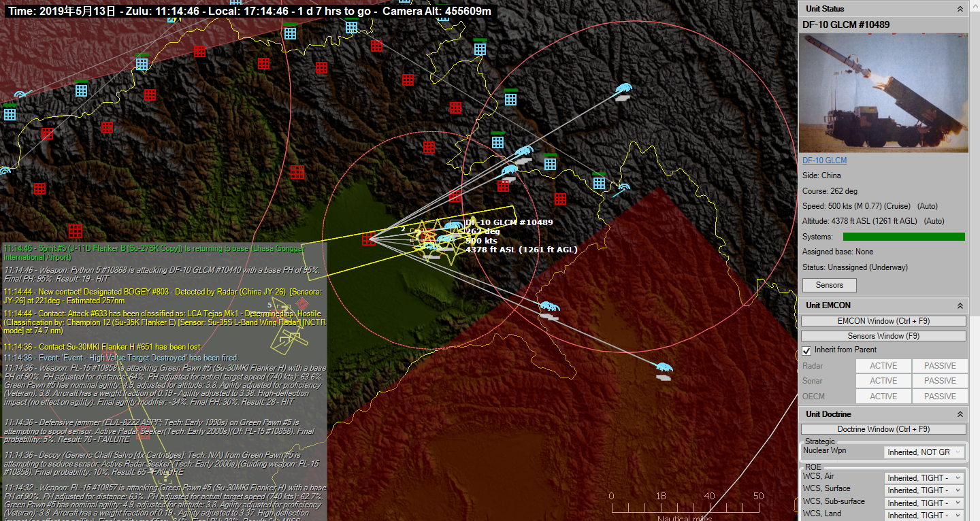Set OECM to PASSIVE
Image resolution: width=980 pixels, height=521 pixels.
tap(940, 397)
